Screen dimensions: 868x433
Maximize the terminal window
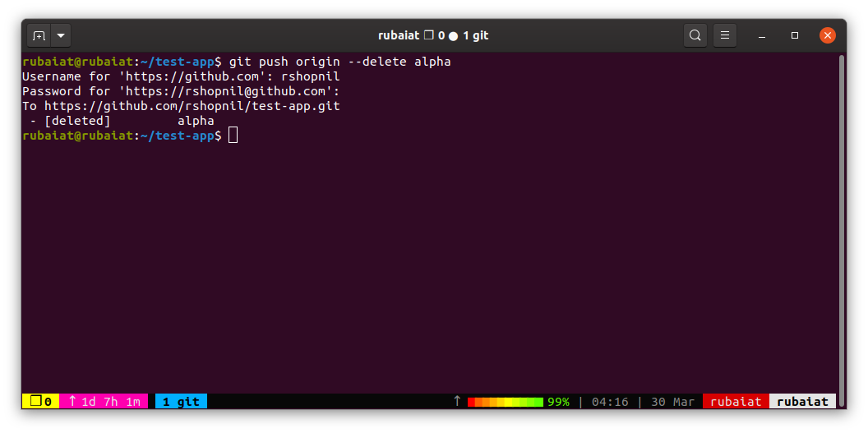click(794, 36)
